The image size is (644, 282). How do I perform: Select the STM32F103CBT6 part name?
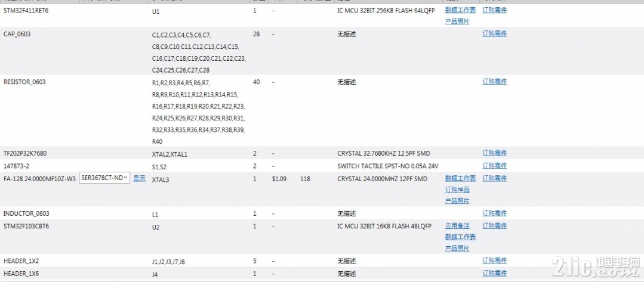tap(26, 226)
